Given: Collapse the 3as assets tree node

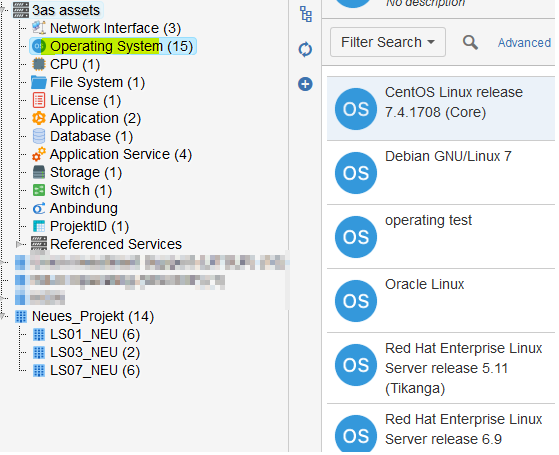Looking at the screenshot, I should 3,10.
